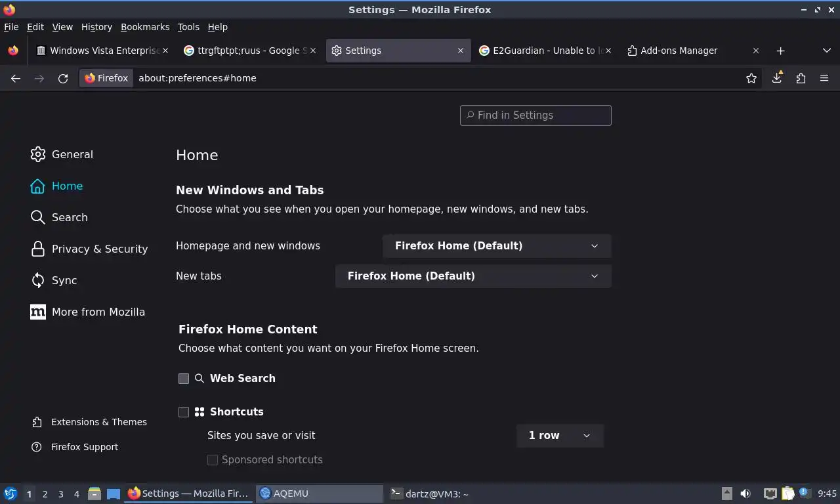Screen dimensions: 840x504
Task: Toggle the Sponsored shortcuts checkbox
Action: tap(213, 460)
